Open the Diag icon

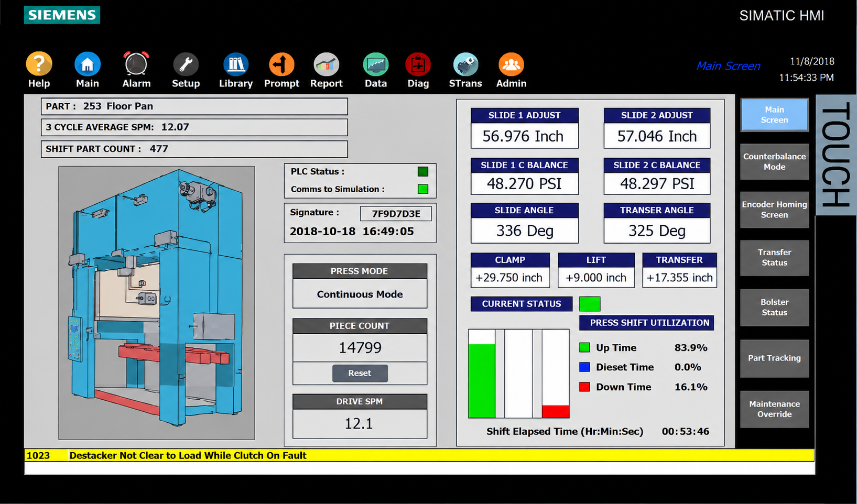click(x=418, y=64)
